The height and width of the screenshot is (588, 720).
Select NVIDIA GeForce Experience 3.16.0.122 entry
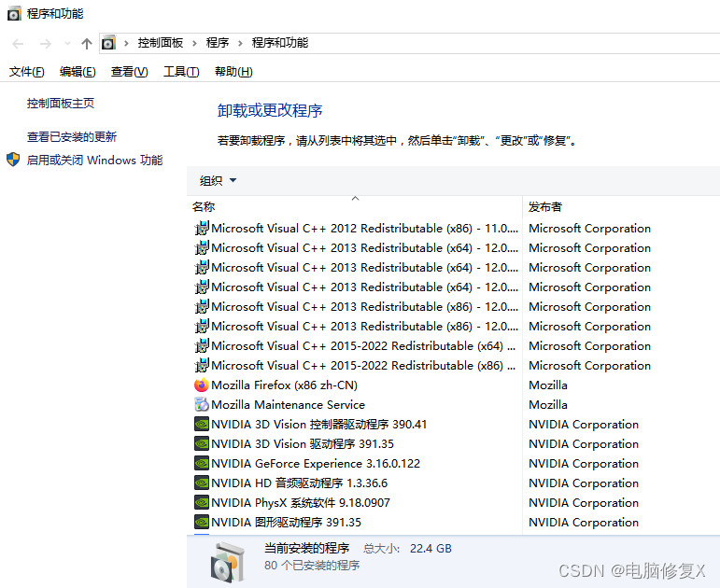(x=316, y=464)
